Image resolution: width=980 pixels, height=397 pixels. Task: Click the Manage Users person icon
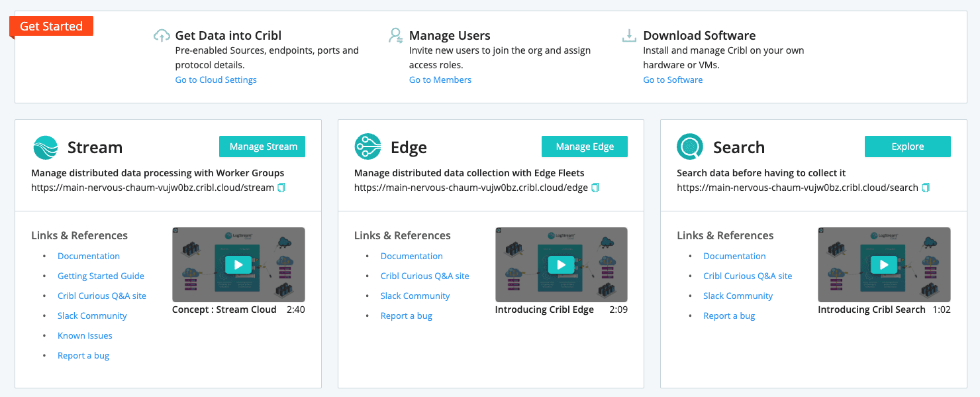click(396, 36)
